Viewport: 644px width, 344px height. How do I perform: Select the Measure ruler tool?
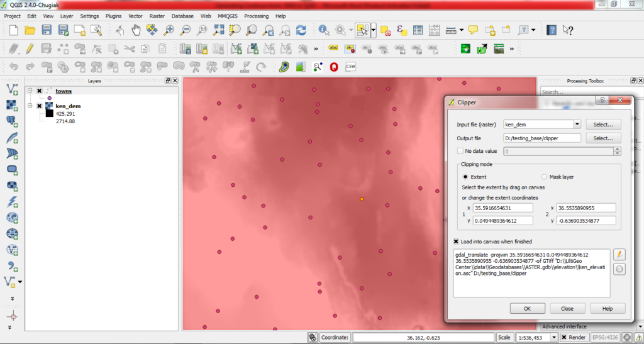(451, 30)
